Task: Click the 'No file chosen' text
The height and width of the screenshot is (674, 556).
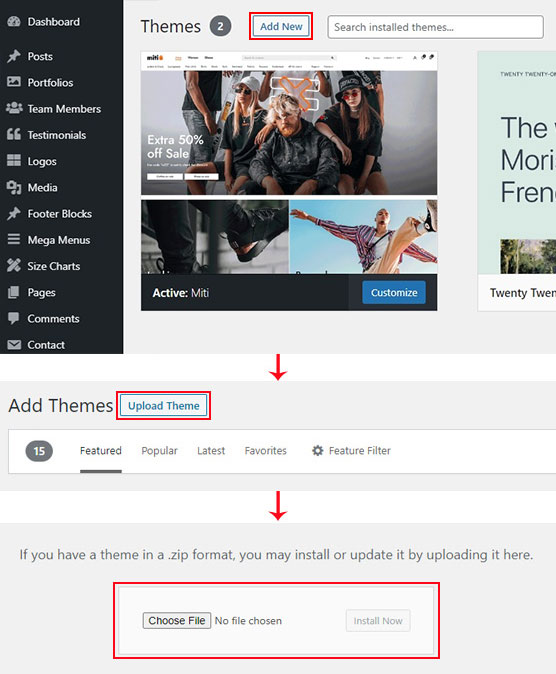Action: coord(248,621)
